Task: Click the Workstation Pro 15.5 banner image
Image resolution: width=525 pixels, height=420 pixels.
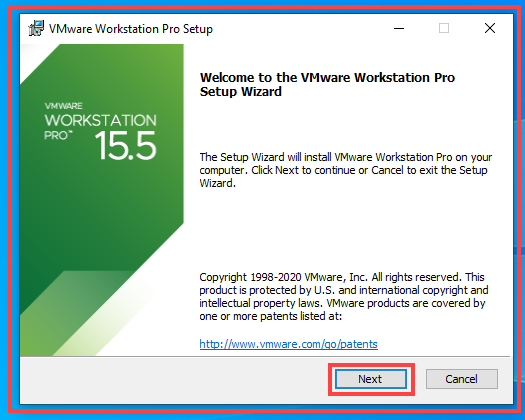Action: pyautogui.click(x=102, y=200)
